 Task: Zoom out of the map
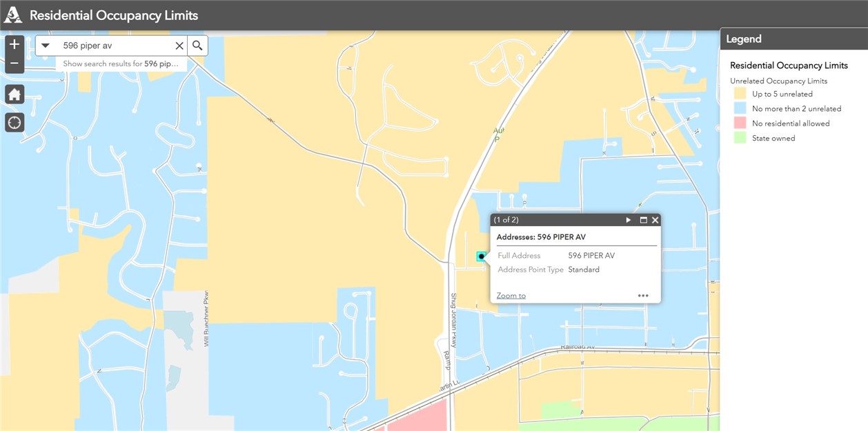[14, 64]
